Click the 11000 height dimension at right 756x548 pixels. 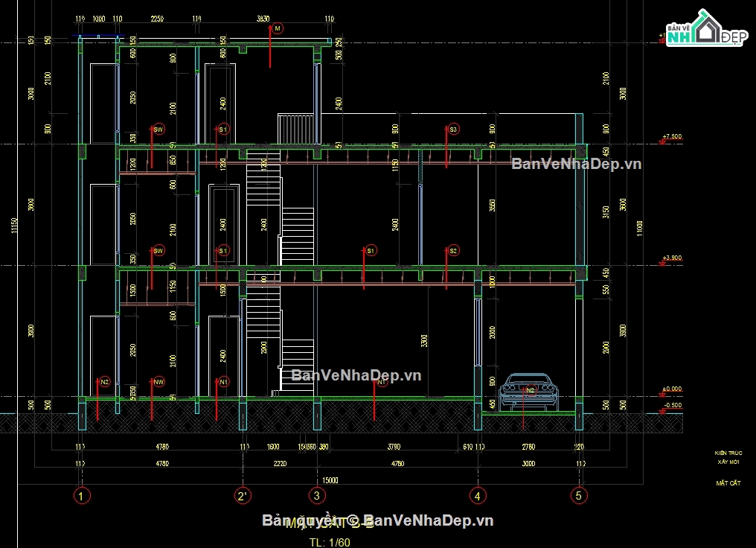(640, 228)
